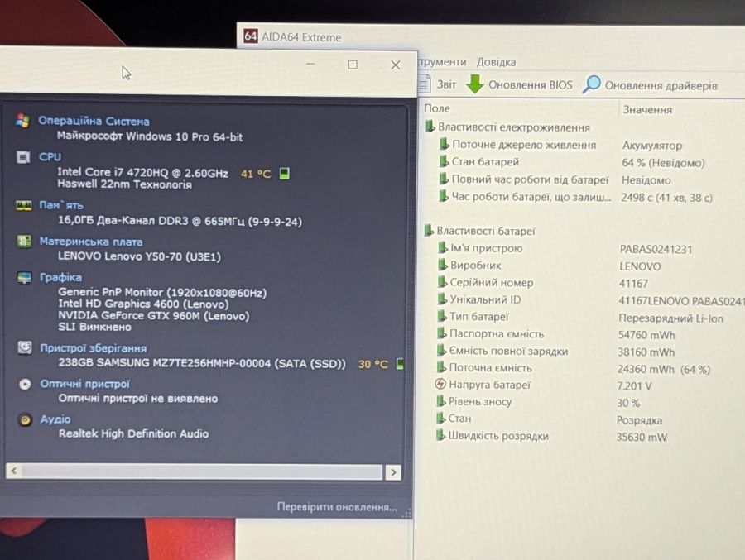
Task: Click the hard drive icon beside Пристрої зберігання
Action: click(25, 347)
